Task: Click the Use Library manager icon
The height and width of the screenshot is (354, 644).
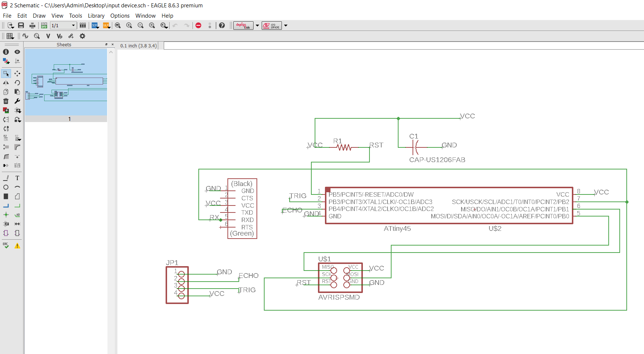Action: click(x=83, y=25)
